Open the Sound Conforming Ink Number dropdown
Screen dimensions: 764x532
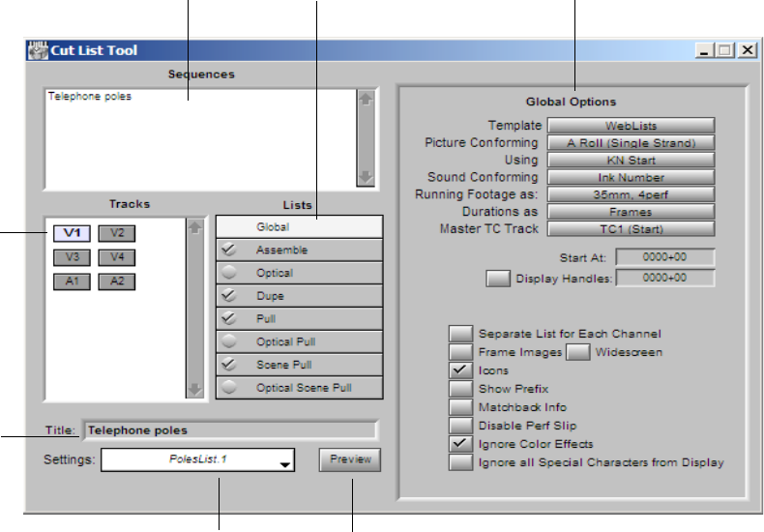click(x=631, y=177)
